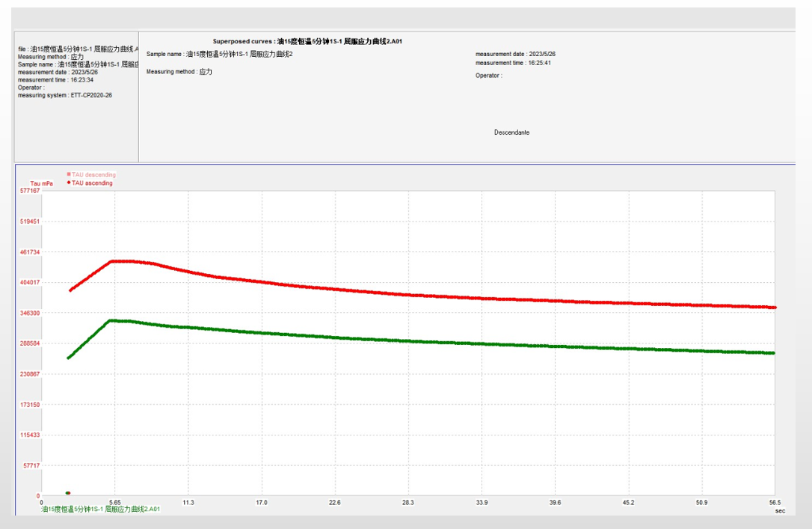Click the TAU descending legend square marker
The height and width of the screenshot is (529, 812).
click(69, 175)
